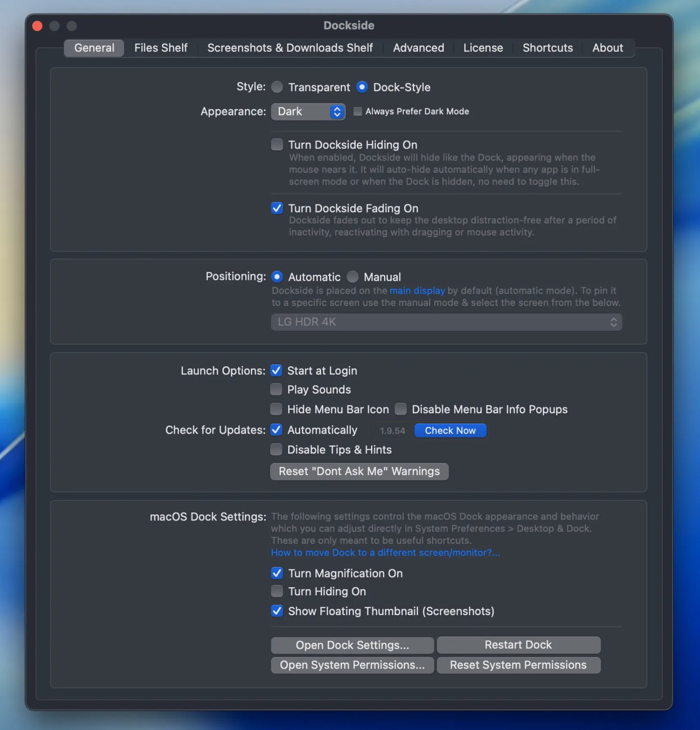
Task: Uncheck Turn Dockside Fading On
Action: pyautogui.click(x=277, y=208)
